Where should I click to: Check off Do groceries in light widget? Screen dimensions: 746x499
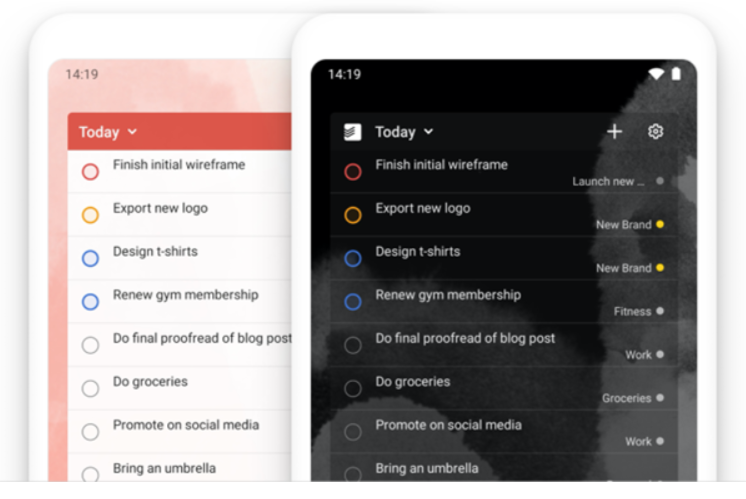(x=90, y=388)
